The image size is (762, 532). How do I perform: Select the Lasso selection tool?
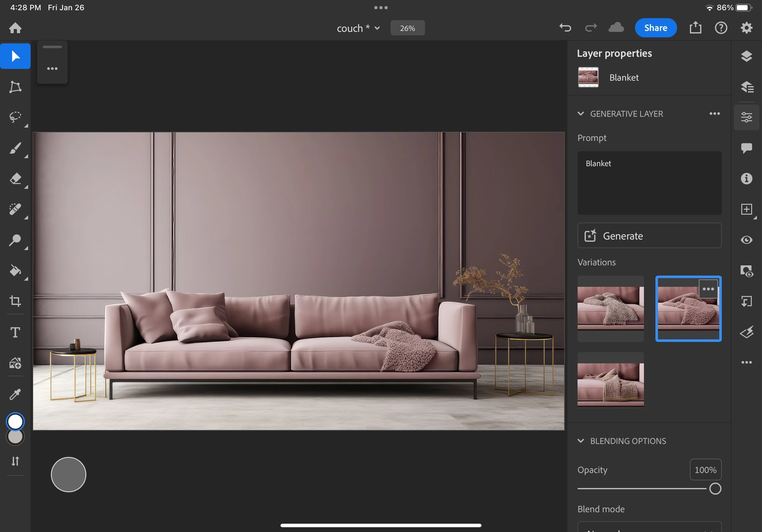pos(15,117)
